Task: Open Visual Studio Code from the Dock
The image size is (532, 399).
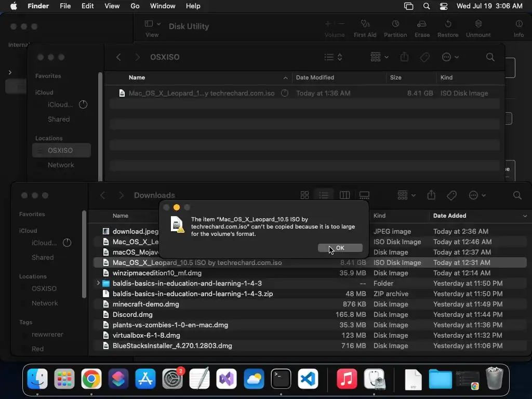Action: pyautogui.click(x=308, y=379)
